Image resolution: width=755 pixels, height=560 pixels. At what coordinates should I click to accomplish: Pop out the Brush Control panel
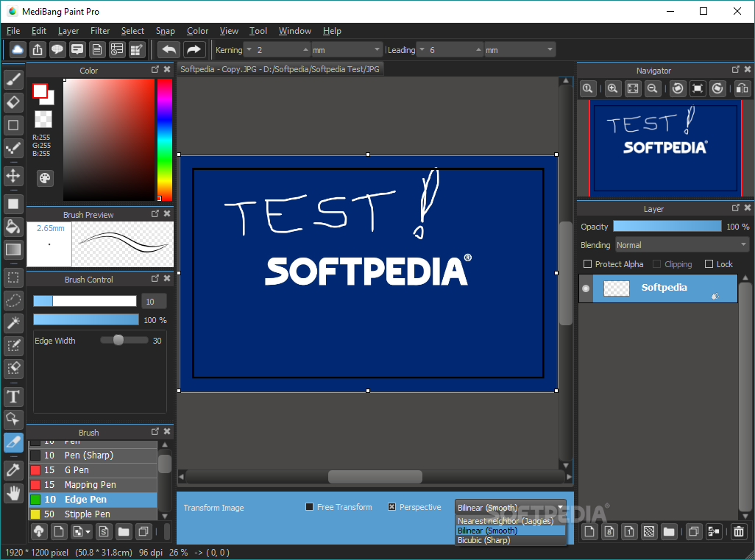click(155, 278)
